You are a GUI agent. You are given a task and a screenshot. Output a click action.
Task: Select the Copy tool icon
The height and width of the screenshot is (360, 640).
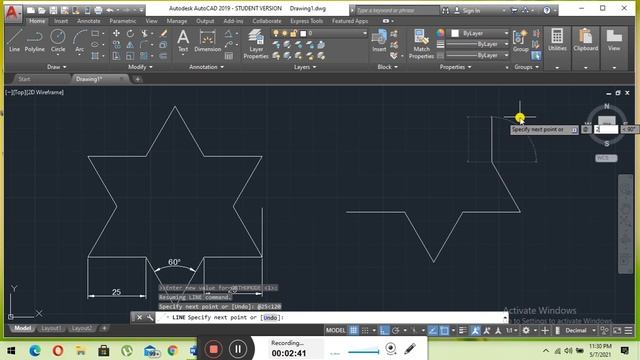point(116,44)
